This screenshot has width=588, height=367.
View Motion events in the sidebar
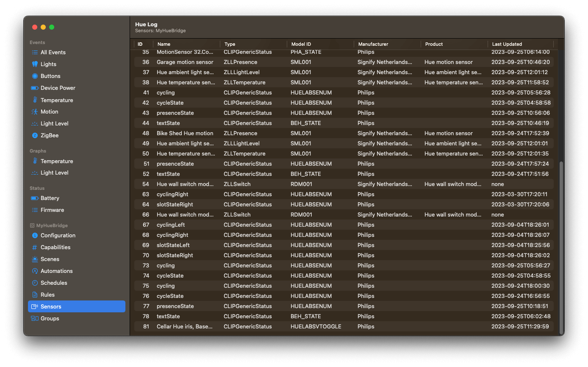point(49,111)
